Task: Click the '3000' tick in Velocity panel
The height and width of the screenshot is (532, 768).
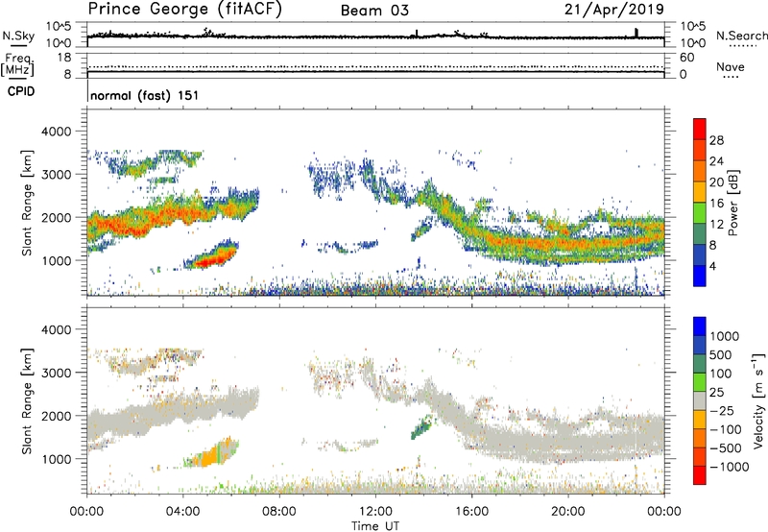Action: point(57,373)
